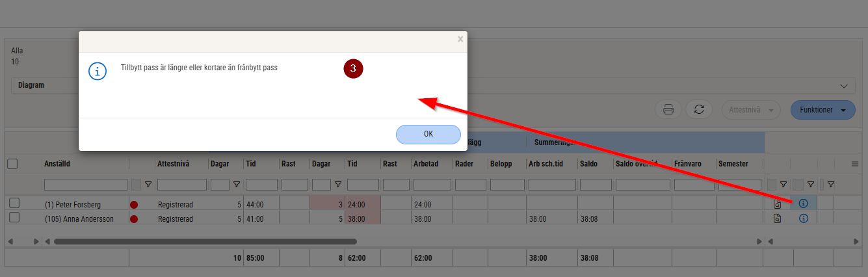Click the filter funnel left of Attestnivå filter
The image size is (868, 277).
click(x=148, y=185)
